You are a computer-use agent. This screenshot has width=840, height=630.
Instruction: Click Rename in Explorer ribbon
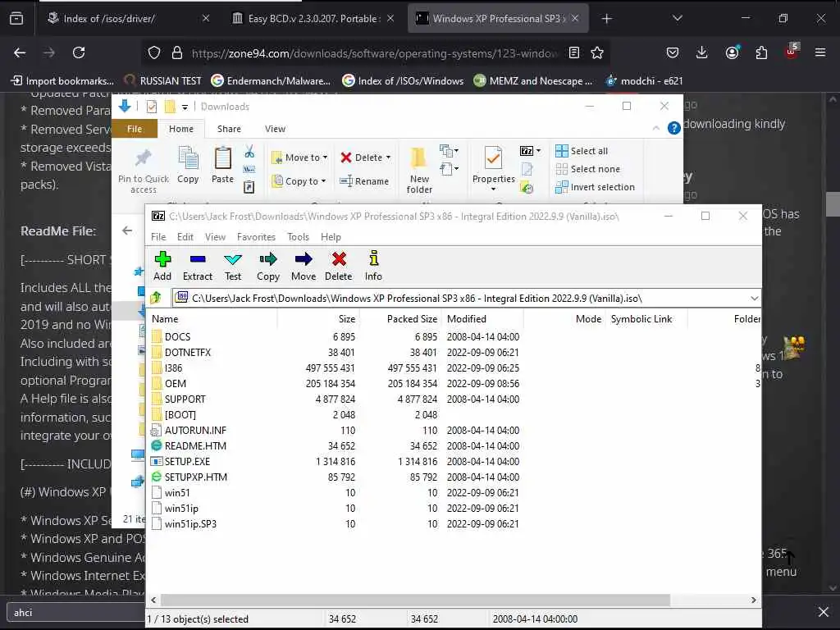(364, 181)
